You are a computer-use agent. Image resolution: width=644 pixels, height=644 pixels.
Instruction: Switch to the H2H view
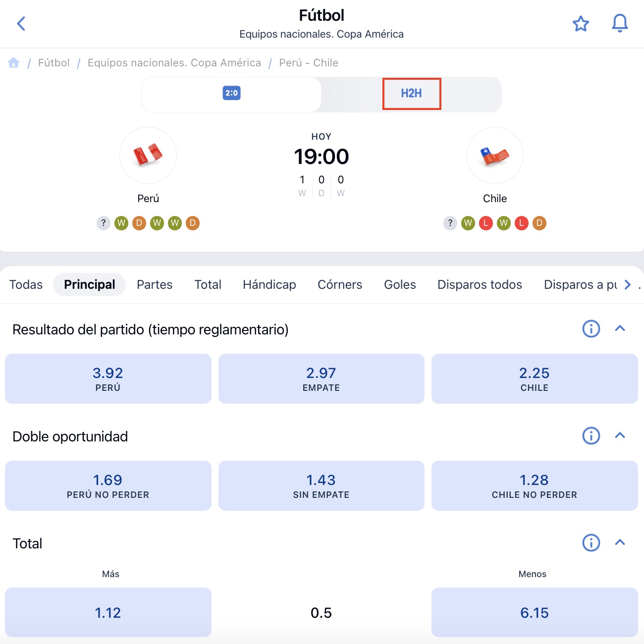pos(412,93)
